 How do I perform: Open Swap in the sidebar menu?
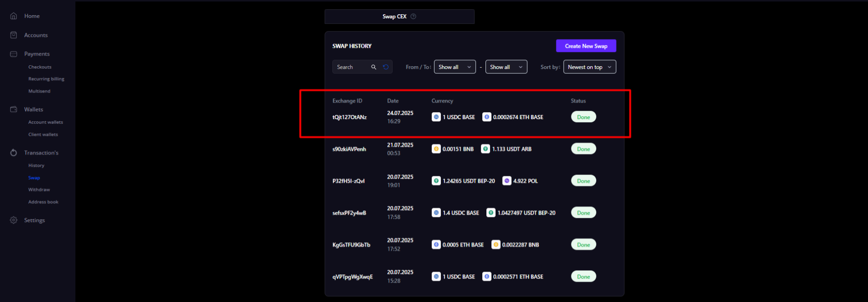pyautogui.click(x=34, y=178)
